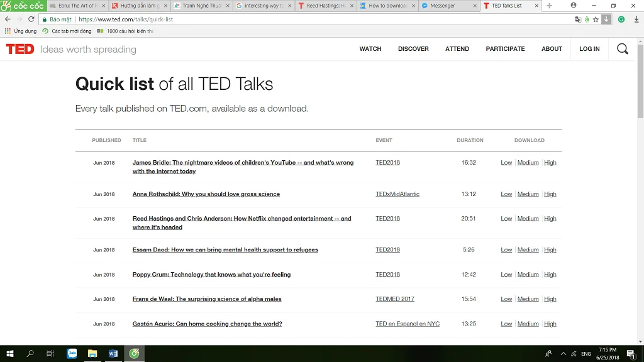This screenshot has height=362, width=644.
Task: Close the Messenger tab
Action: (x=475, y=6)
